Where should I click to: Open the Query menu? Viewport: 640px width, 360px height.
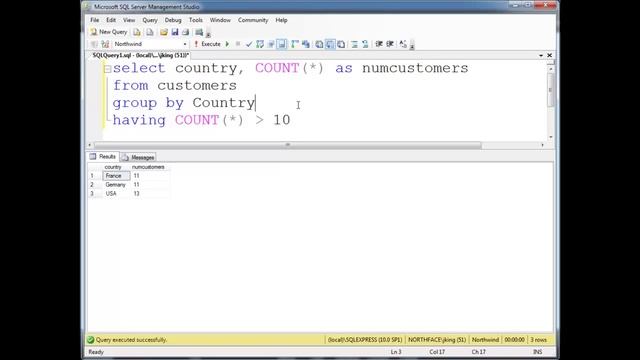click(x=150, y=20)
